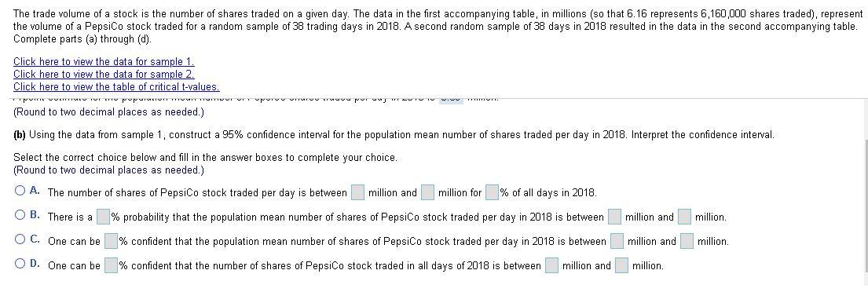Click lower bound box in choice D
The image size is (868, 292).
552,265
